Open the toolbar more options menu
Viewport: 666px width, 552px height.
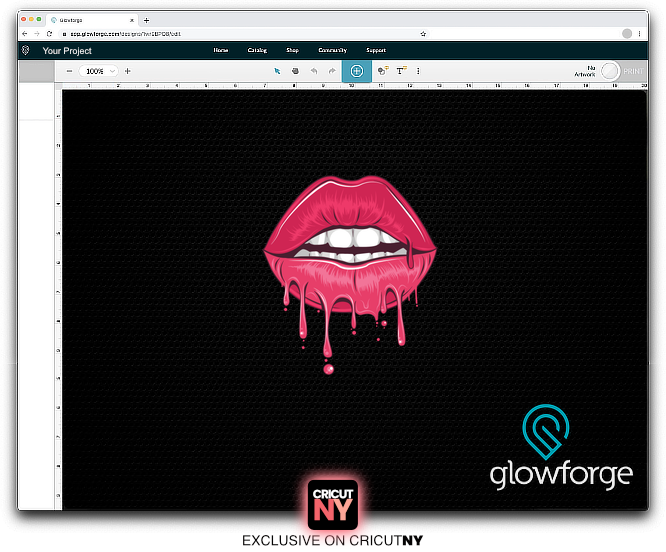418,71
